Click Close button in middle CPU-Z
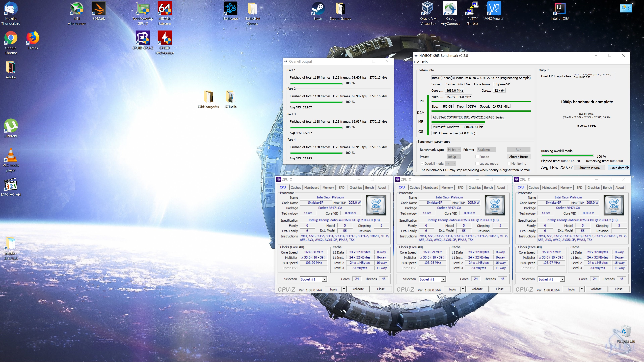The image size is (644, 362). [500, 289]
